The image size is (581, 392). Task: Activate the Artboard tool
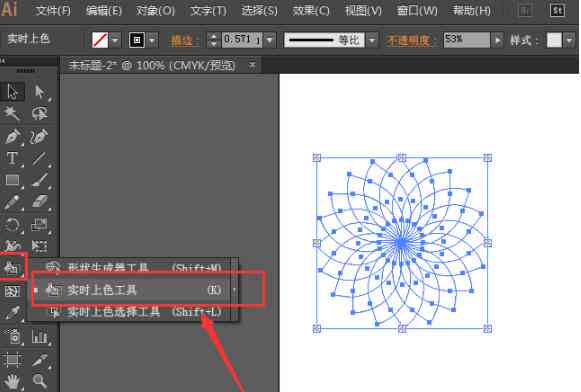pyautogui.click(x=12, y=359)
